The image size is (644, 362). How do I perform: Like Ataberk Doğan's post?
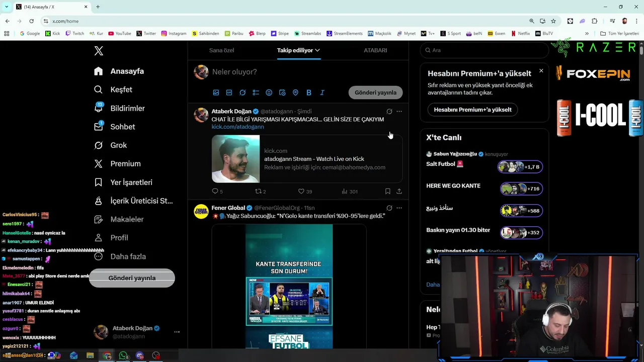304,192
